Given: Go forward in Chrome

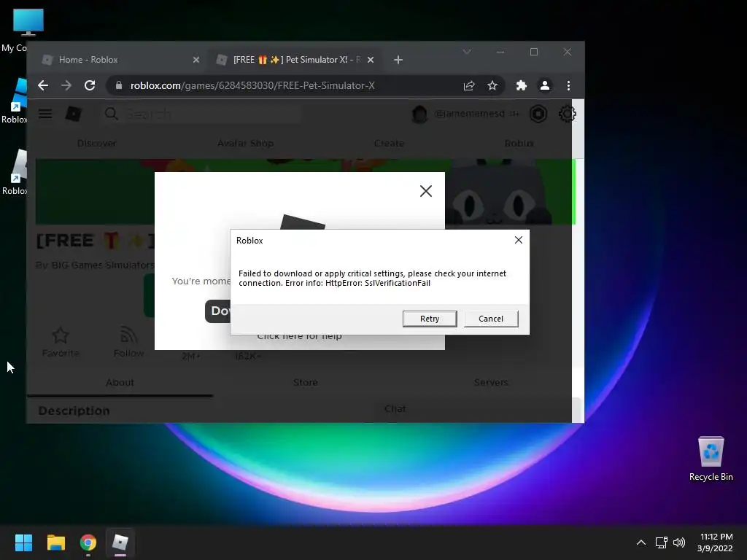Looking at the screenshot, I should (x=66, y=85).
